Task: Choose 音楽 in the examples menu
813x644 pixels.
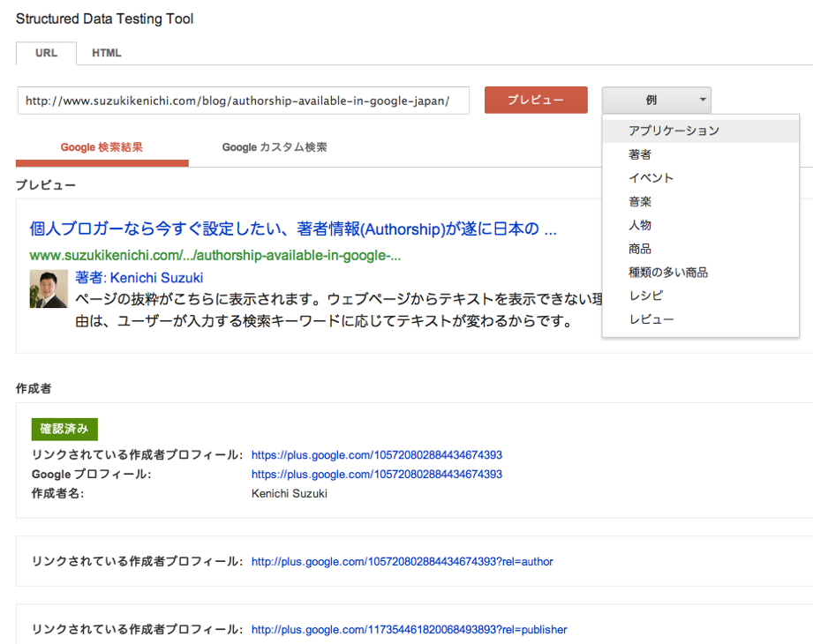Action: tap(701, 201)
